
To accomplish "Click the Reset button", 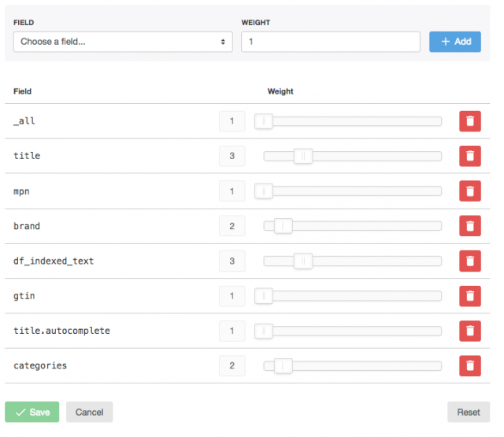I will coord(469,412).
